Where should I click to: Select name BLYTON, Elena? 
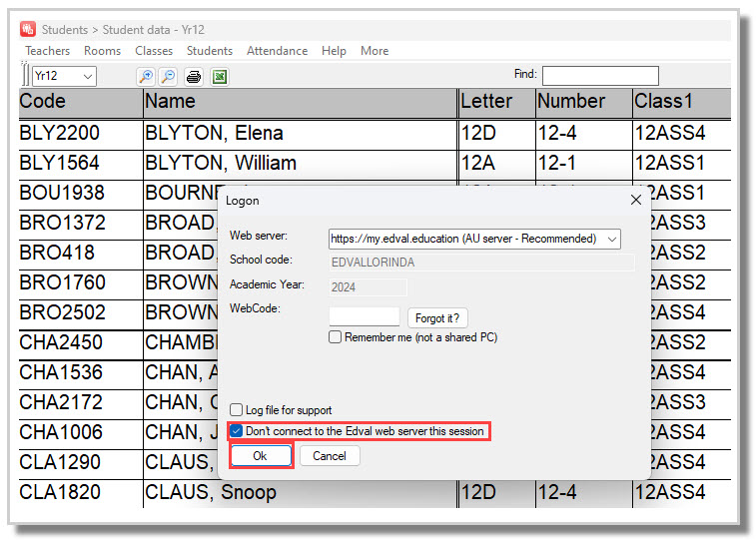coord(300,134)
